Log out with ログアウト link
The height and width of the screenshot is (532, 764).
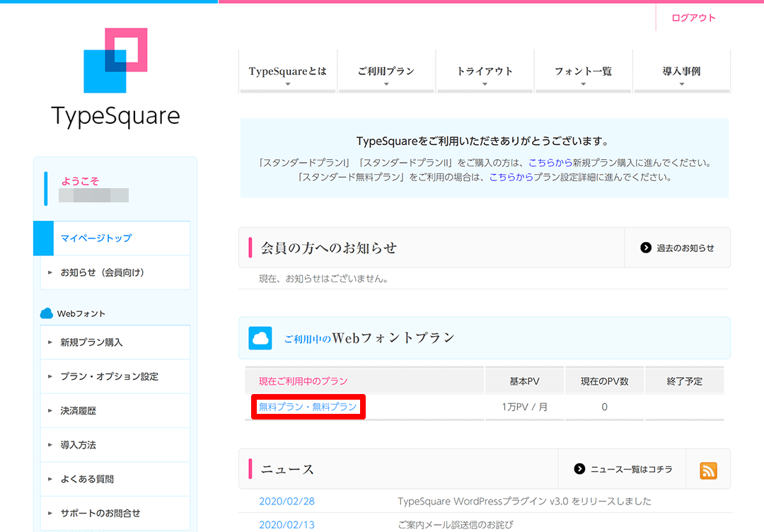(x=693, y=18)
